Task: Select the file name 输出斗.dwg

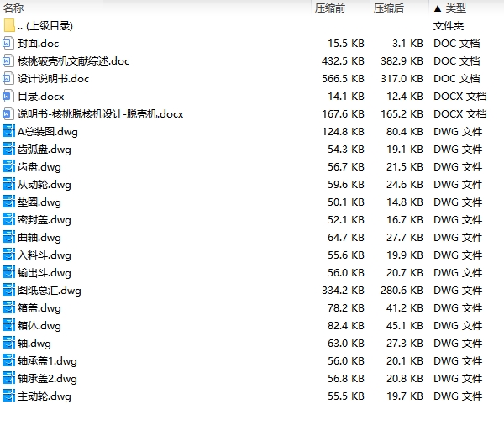Action: [x=45, y=273]
